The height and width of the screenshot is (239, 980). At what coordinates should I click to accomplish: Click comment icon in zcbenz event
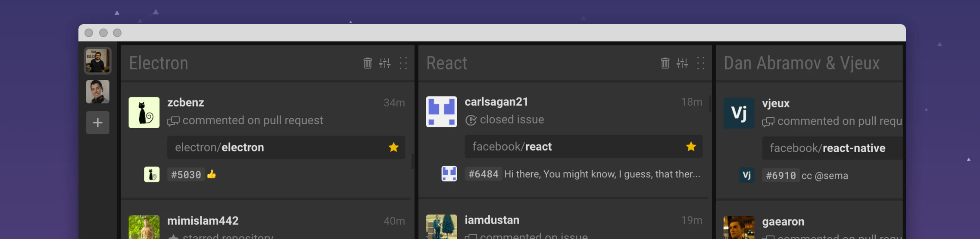point(173,121)
